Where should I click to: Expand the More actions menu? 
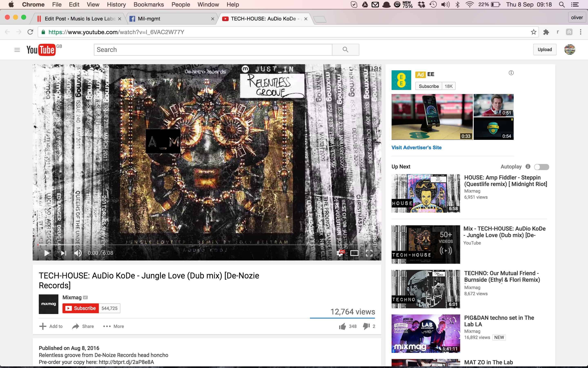point(114,326)
